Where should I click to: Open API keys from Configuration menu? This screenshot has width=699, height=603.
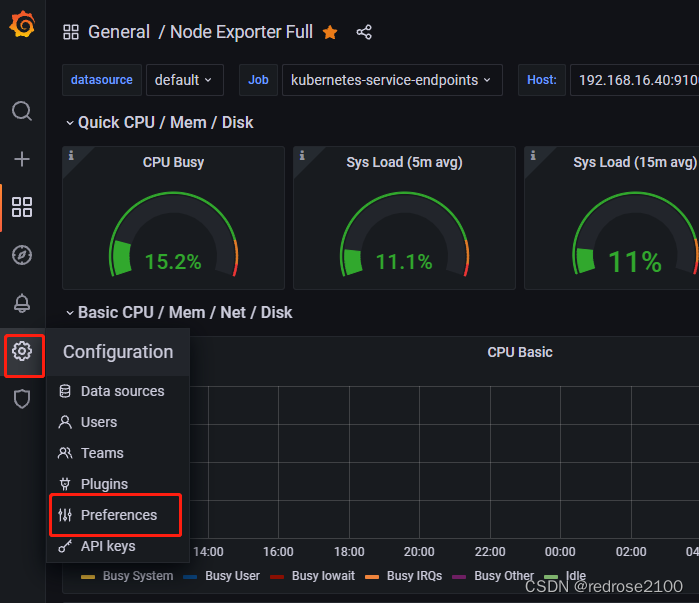click(108, 546)
